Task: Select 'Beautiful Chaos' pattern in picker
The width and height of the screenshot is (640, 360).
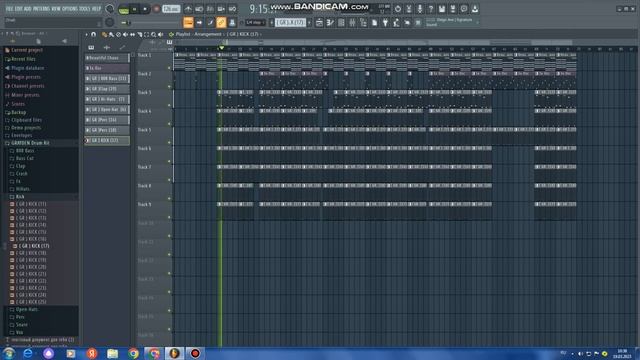Action: (x=107, y=58)
